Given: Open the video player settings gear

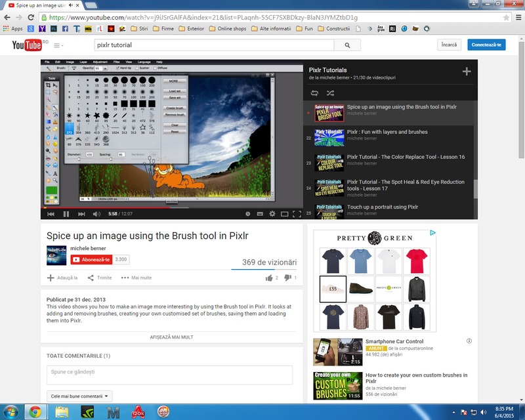Looking at the screenshot, I should 272,214.
